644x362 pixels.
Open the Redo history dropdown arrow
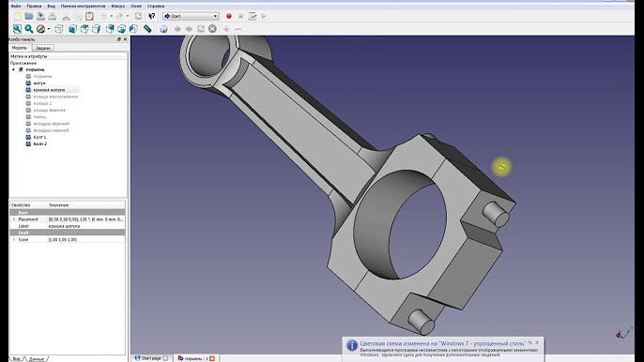point(128,16)
